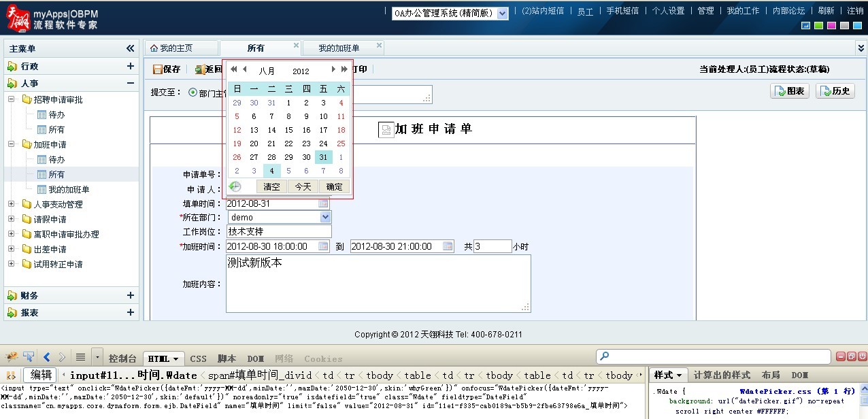Click the month field 八月 in date picker

point(267,71)
